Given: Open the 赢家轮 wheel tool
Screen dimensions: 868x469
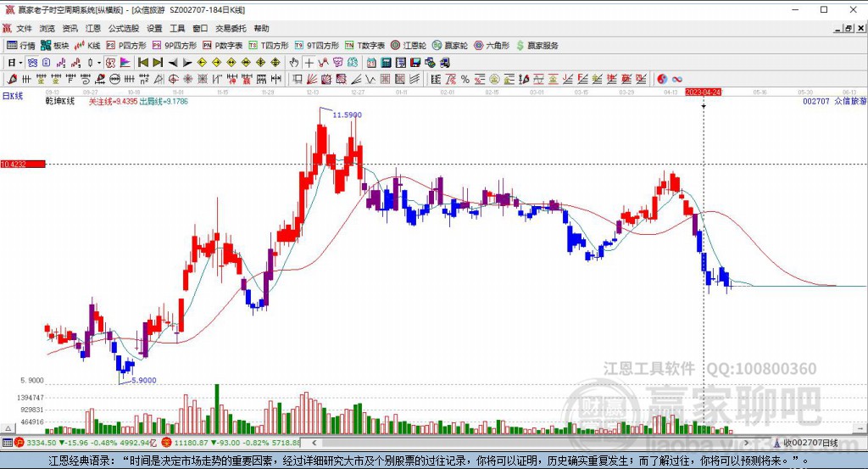Looking at the screenshot, I should (x=450, y=46).
